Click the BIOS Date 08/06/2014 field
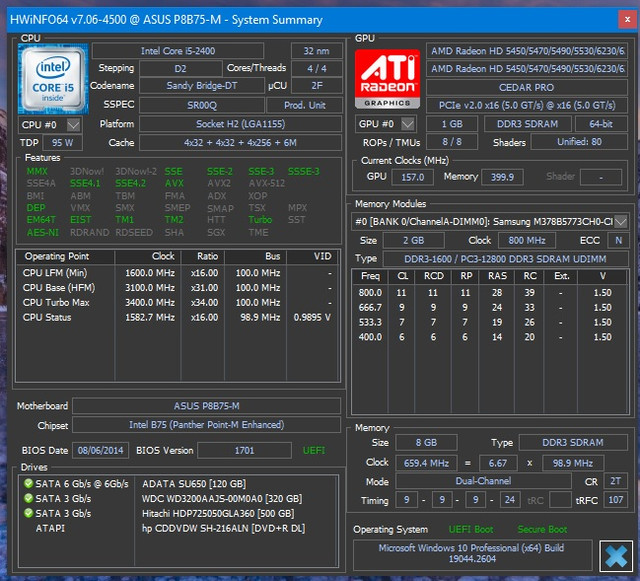The width and height of the screenshot is (640, 581). (x=100, y=450)
